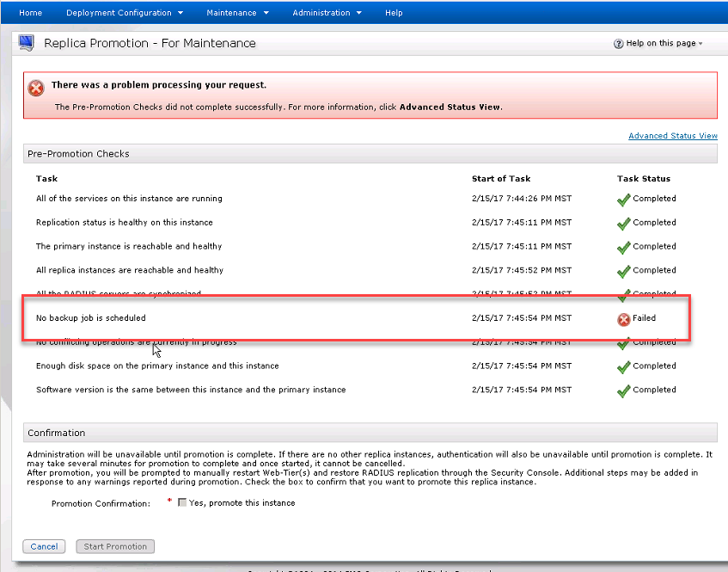Open the Advanced Status View link

(672, 136)
